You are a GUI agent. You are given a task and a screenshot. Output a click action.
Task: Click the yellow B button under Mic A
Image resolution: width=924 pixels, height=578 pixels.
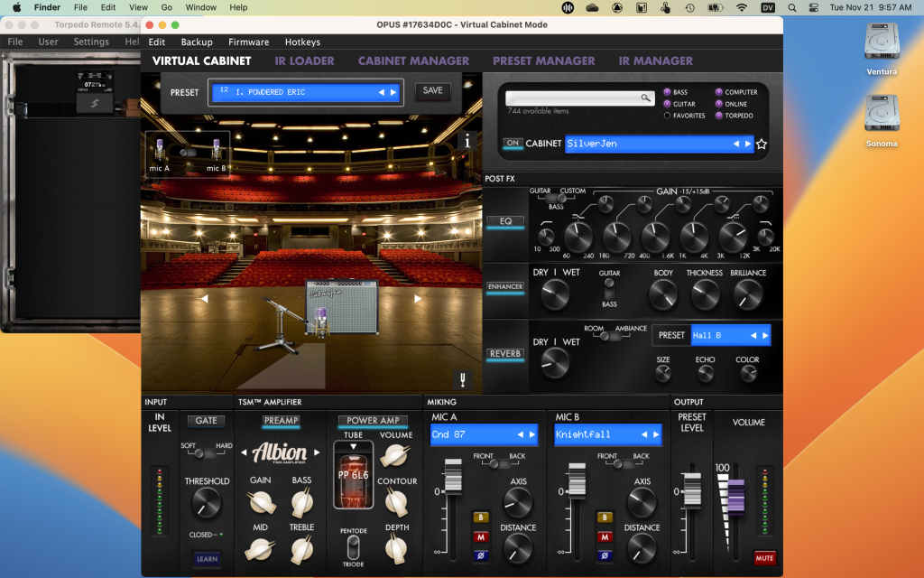tap(480, 518)
